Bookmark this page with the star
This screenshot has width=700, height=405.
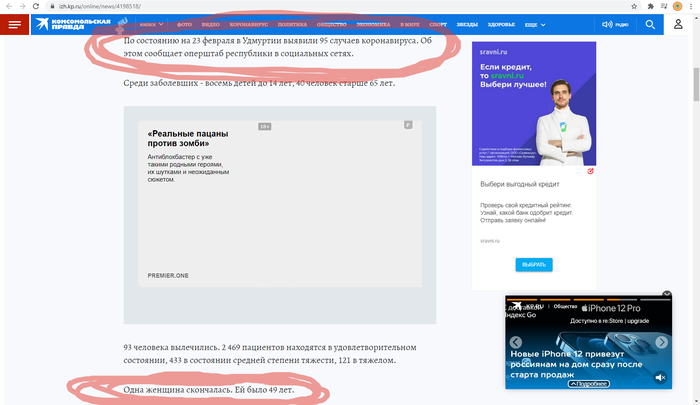(634, 6)
